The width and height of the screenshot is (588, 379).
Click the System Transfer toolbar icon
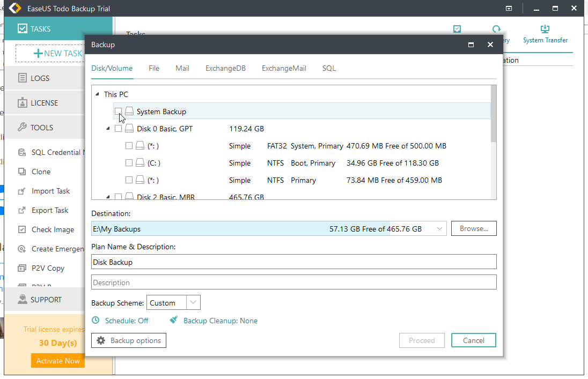[x=545, y=29]
